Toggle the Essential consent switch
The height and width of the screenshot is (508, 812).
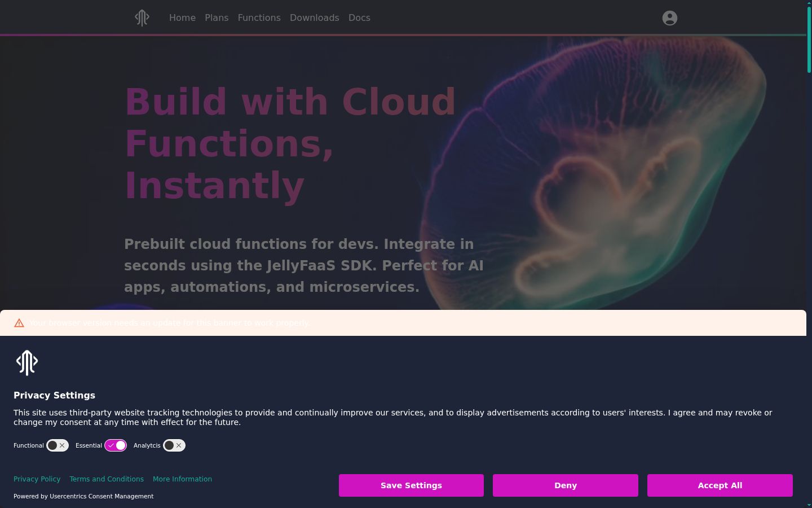point(116,445)
